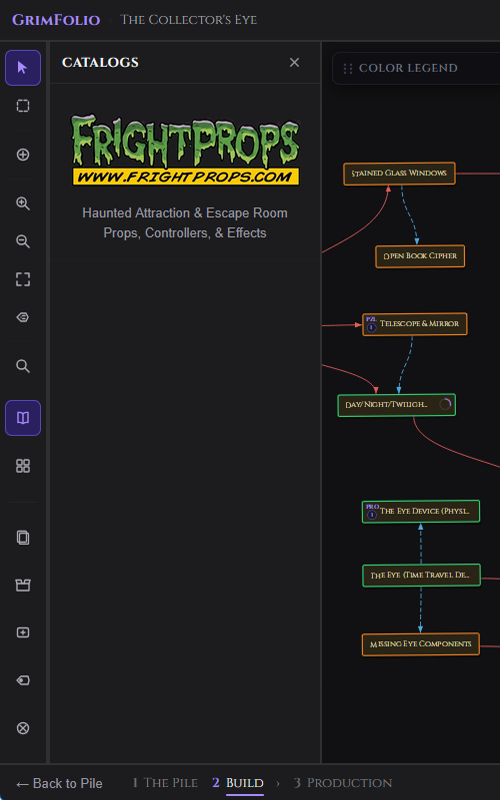Open the search magnifier tool
This screenshot has height=800, width=500.
[23, 366]
